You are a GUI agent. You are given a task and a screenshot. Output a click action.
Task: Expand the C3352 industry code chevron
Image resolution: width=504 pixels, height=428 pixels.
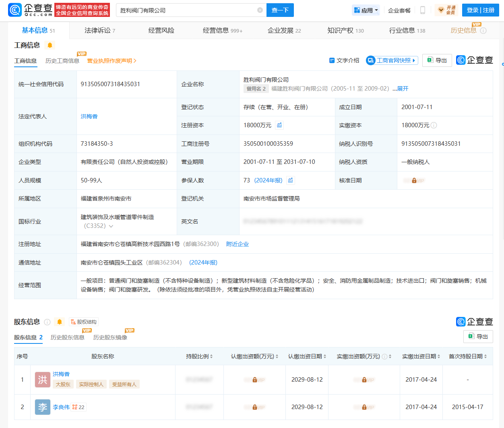click(111, 226)
